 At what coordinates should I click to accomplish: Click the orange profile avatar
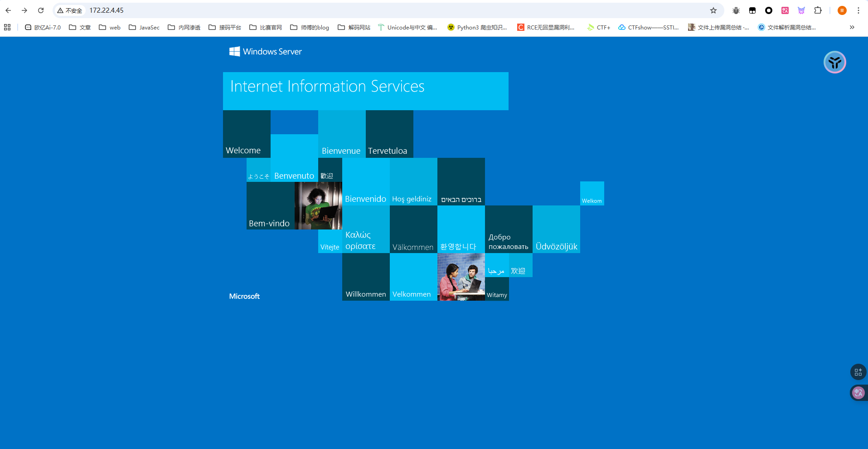pos(842,10)
